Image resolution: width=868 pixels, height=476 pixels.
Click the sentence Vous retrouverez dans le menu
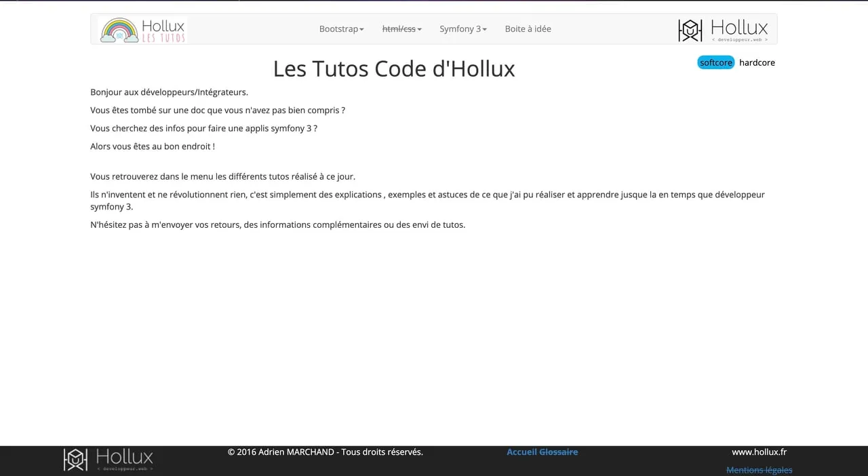[x=223, y=177]
